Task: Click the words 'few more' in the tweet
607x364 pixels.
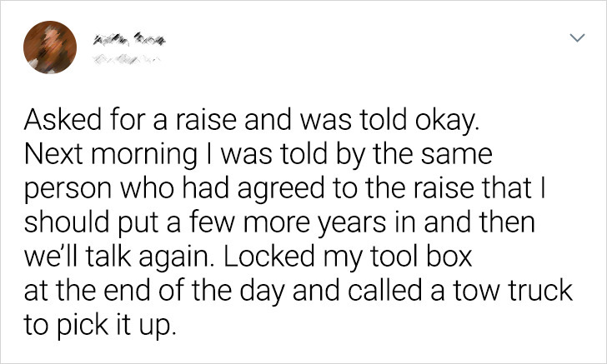Action: (250, 222)
